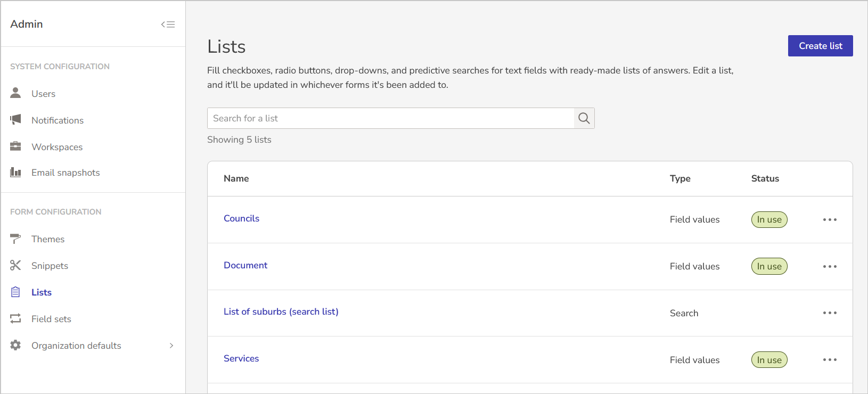This screenshot has width=868, height=394.
Task: Go to Notifications in the sidebar
Action: [x=58, y=120]
